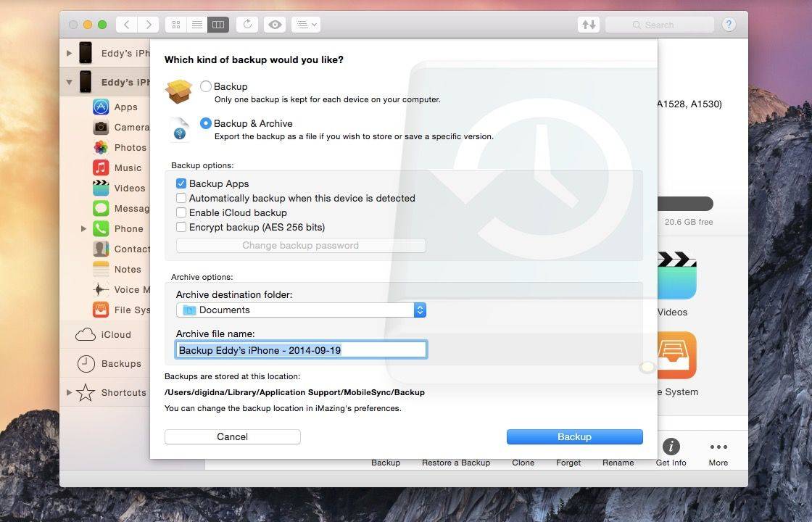Image resolution: width=812 pixels, height=522 pixels.
Task: Switch to icon grid view
Action: [175, 25]
